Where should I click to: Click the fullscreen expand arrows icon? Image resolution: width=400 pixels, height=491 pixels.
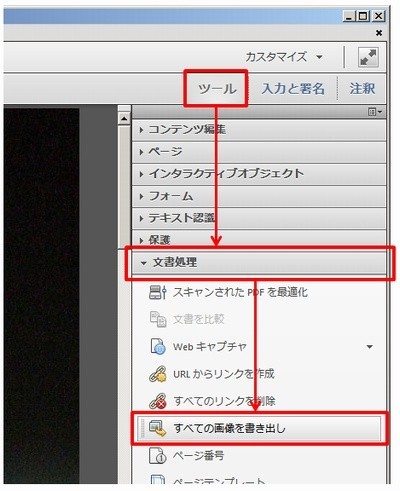[x=368, y=57]
